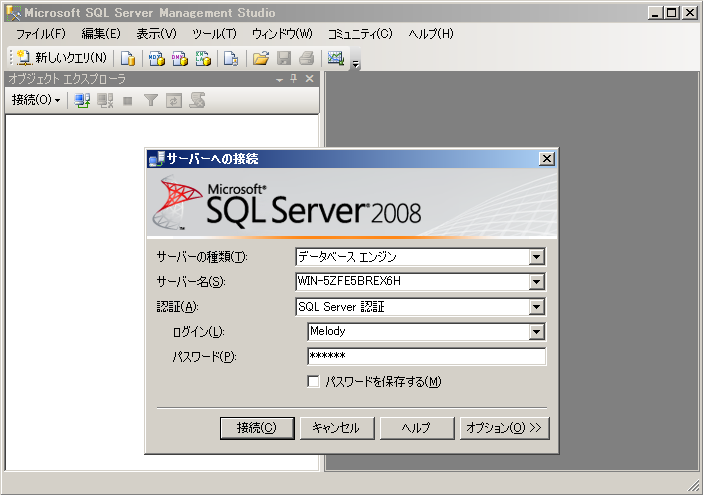Open the ツール(T) menu
This screenshot has height=495, width=703.
tap(214, 34)
